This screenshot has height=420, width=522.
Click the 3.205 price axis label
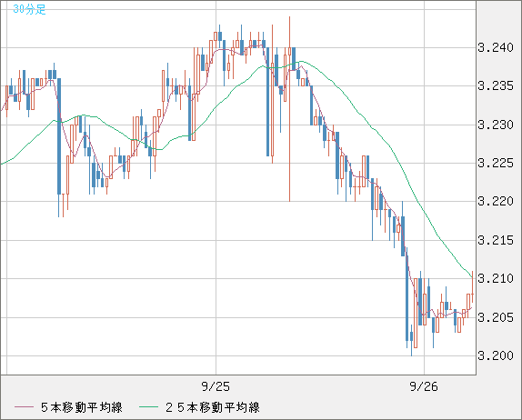tap(496, 317)
